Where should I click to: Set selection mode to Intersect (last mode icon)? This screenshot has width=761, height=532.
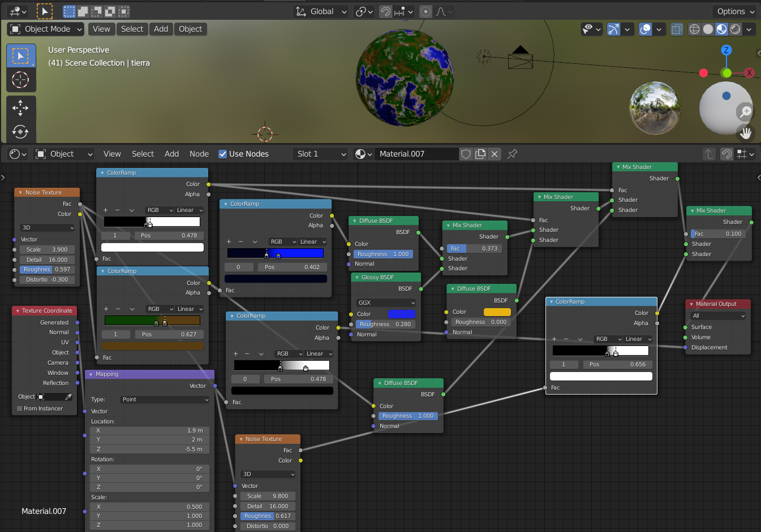click(x=124, y=11)
